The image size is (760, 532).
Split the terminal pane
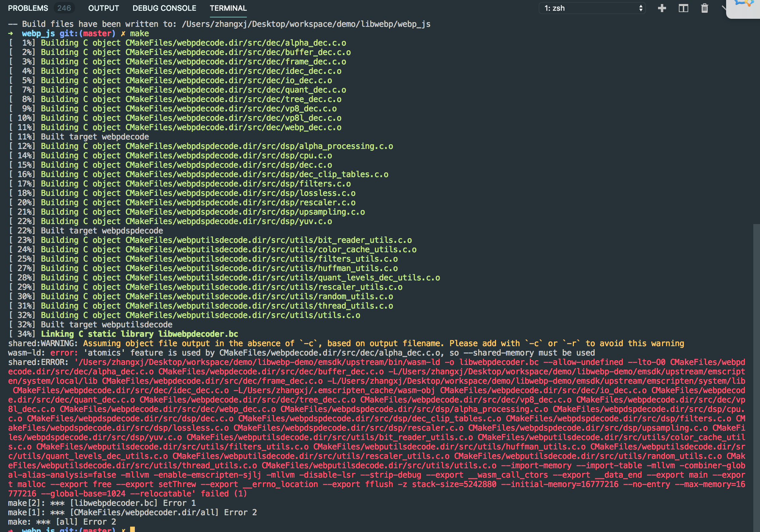click(x=683, y=8)
